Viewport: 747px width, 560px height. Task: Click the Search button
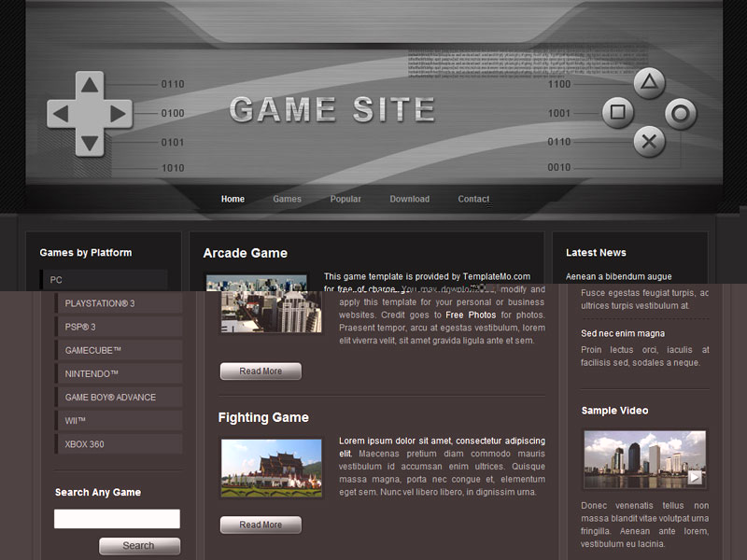tap(139, 546)
